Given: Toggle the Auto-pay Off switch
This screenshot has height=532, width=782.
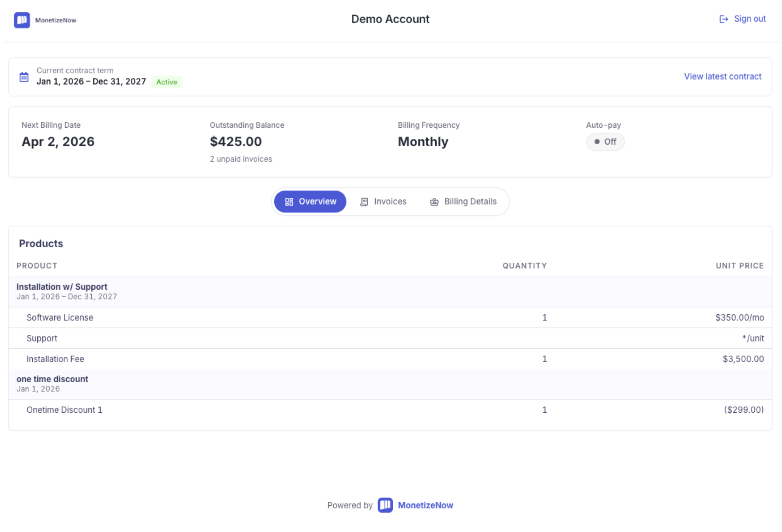Looking at the screenshot, I should coord(605,142).
